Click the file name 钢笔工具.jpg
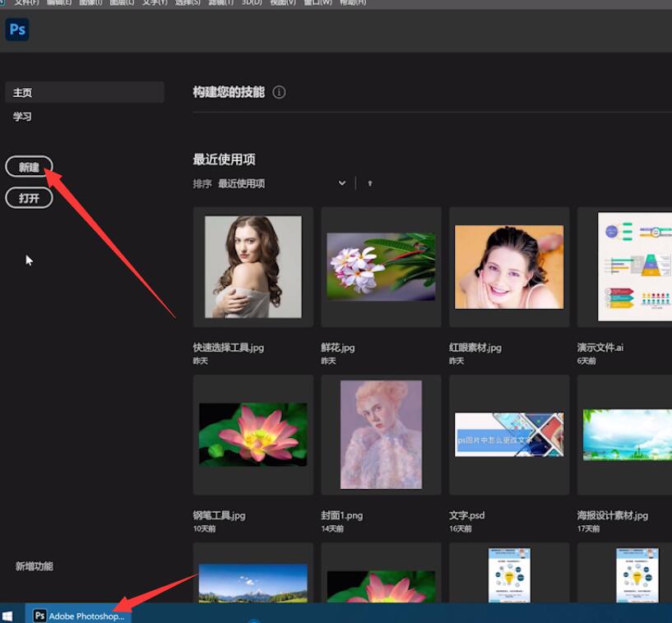This screenshot has height=623, width=672. 219,515
